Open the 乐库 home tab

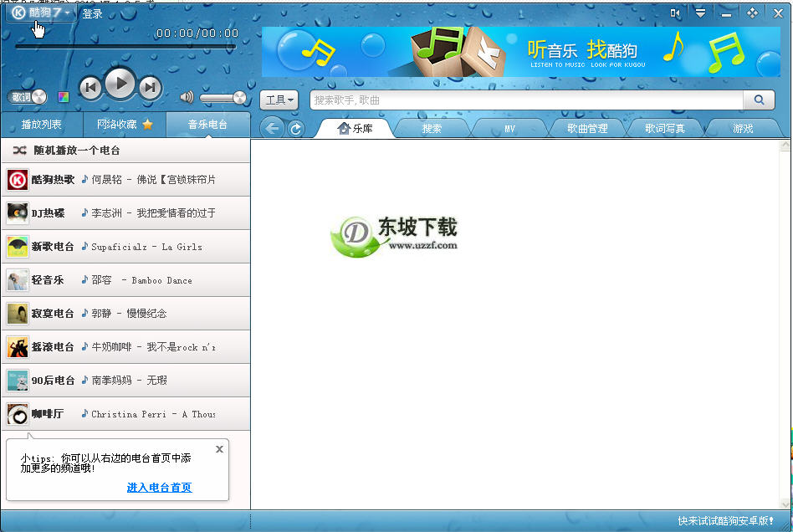coord(355,129)
